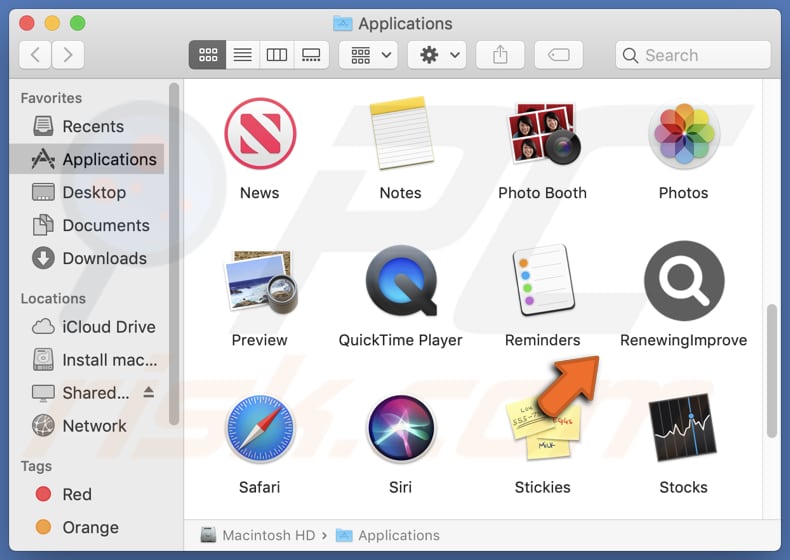Click into the Search field
The height and width of the screenshot is (560, 790).
coord(693,54)
